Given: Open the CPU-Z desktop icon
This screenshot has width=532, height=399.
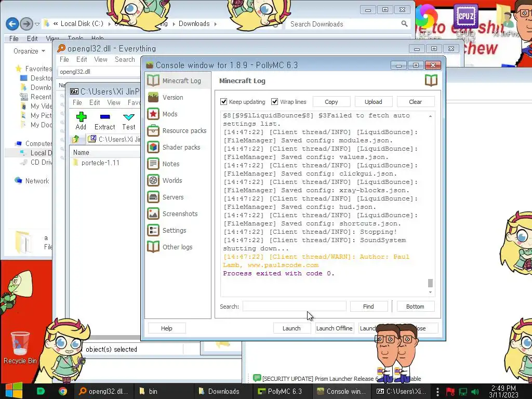Looking at the screenshot, I should pyautogui.click(x=465, y=21).
